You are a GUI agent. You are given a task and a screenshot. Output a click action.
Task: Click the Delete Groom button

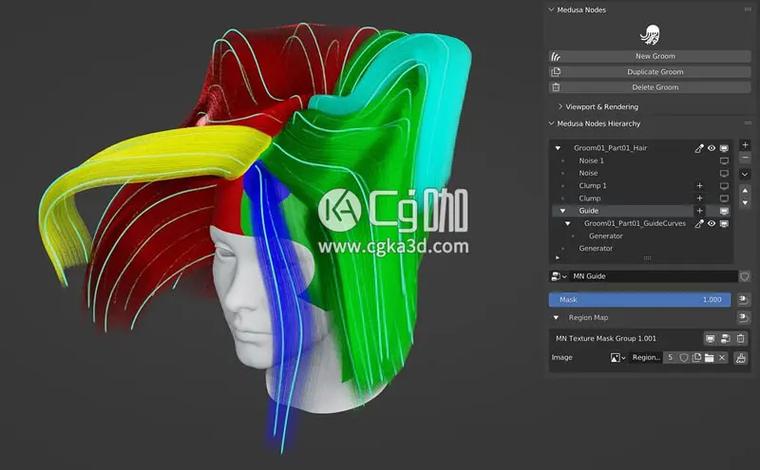(649, 87)
